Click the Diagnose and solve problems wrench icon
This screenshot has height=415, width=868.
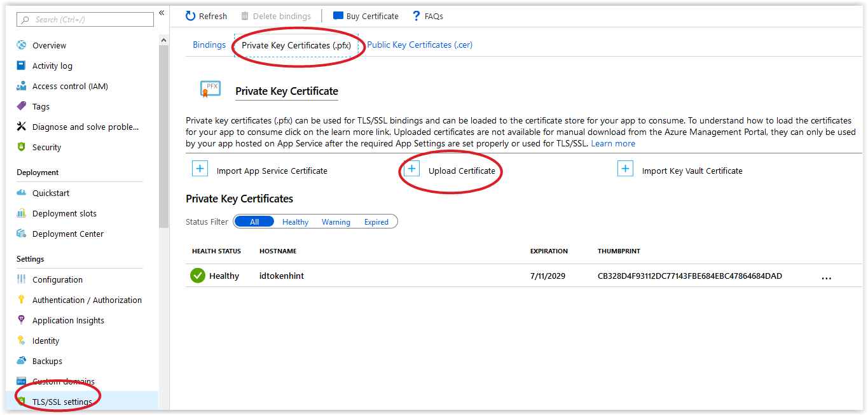pyautogui.click(x=22, y=127)
